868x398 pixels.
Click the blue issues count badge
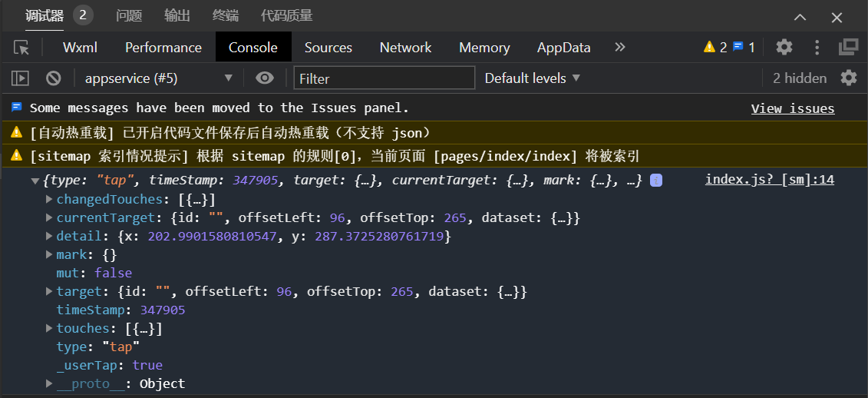pyautogui.click(x=744, y=48)
